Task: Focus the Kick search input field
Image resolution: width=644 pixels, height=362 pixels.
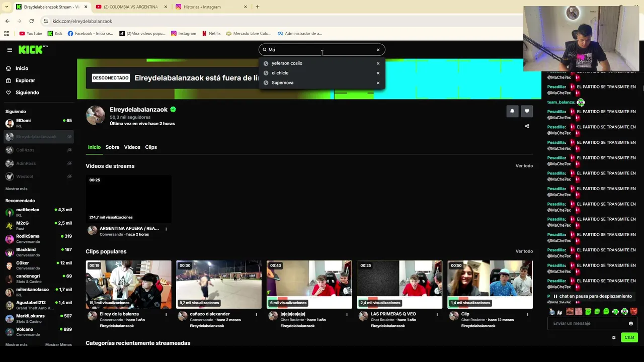Action: pyautogui.click(x=321, y=50)
